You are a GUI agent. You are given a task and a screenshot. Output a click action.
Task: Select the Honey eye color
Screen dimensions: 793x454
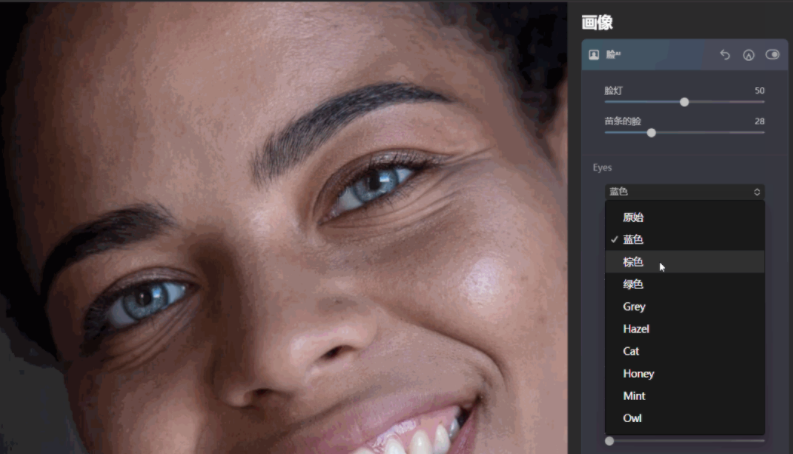tap(638, 373)
